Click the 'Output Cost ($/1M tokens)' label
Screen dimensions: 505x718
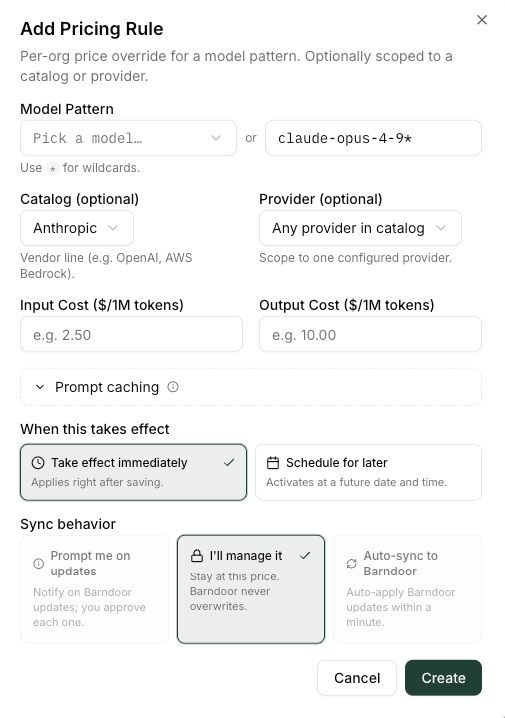tap(347, 305)
